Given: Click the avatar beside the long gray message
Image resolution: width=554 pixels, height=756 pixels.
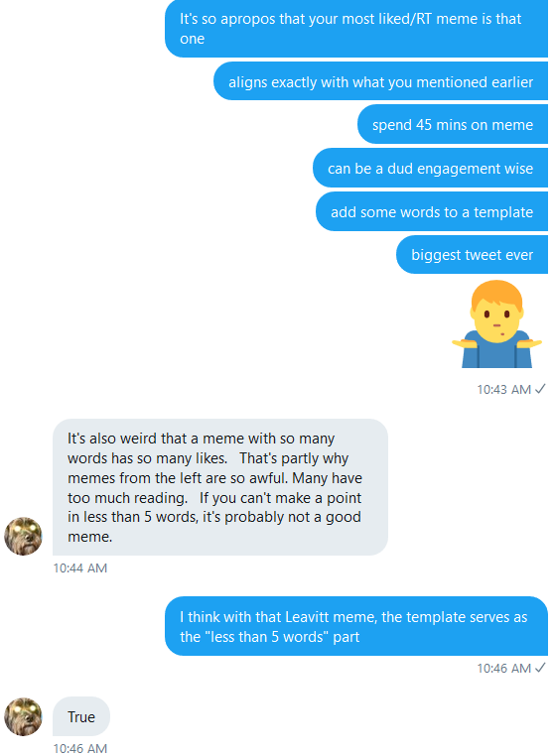Looking at the screenshot, I should pos(23,536).
